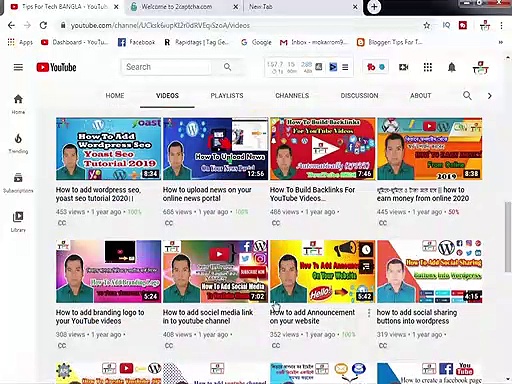This screenshot has width=512, height=384.
Task: Click the Social Sharing Buttons 4:15 thumbnail
Action: pyautogui.click(x=430, y=271)
